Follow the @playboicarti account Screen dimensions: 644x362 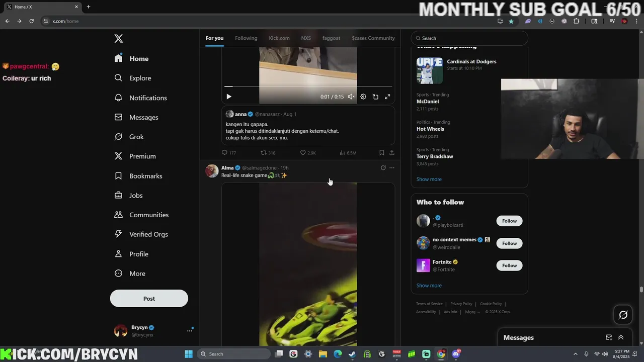509,221
